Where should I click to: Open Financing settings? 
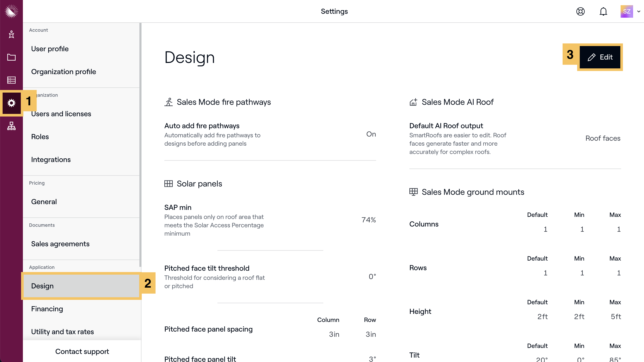pos(47,309)
